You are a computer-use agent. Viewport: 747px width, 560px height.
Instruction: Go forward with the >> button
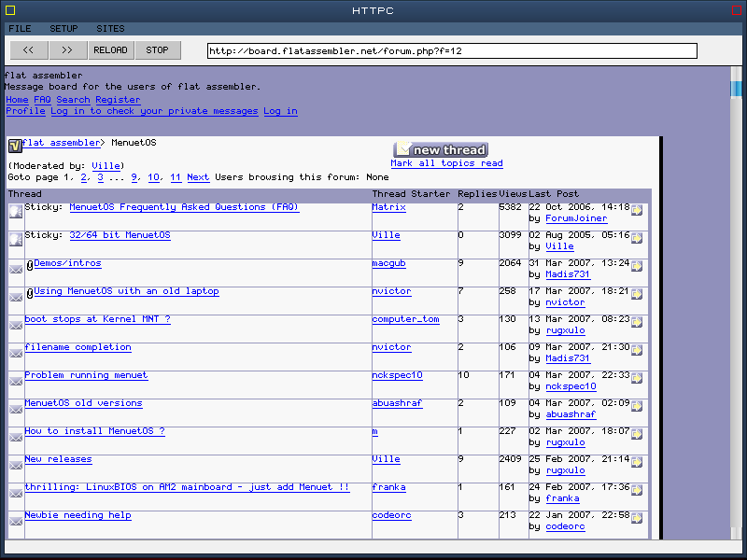67,50
